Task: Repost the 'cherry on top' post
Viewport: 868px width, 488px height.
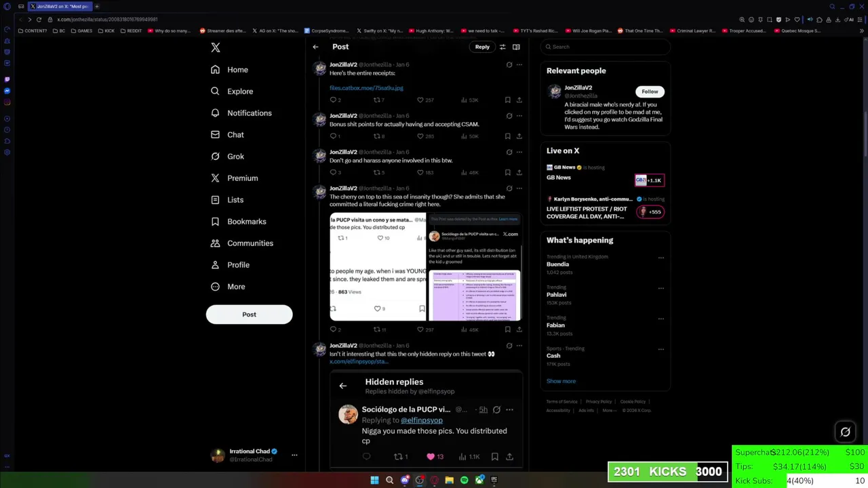Action: [x=377, y=329]
